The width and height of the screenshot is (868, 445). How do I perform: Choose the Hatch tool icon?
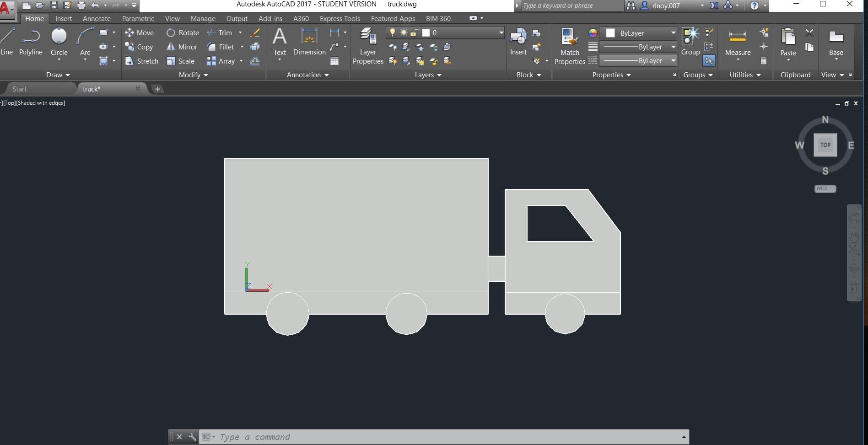point(103,61)
